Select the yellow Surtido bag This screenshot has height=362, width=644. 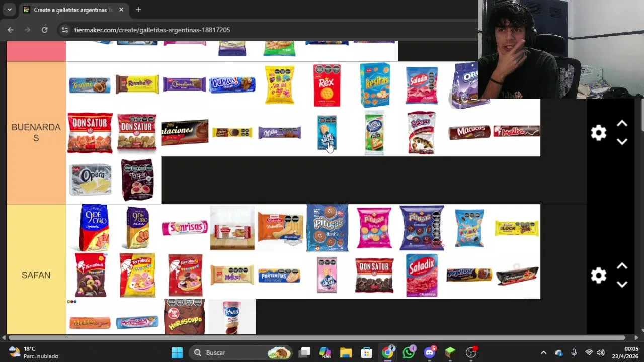(x=280, y=85)
